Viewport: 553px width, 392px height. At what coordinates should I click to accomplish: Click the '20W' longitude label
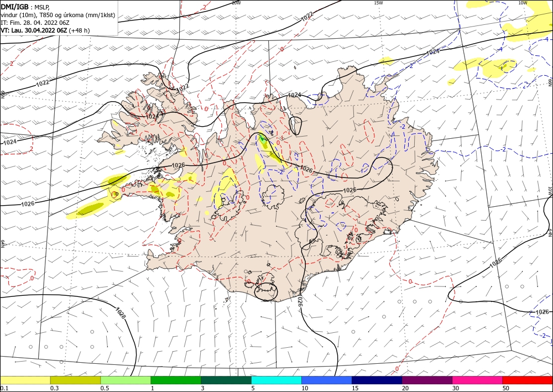[x=236, y=3]
